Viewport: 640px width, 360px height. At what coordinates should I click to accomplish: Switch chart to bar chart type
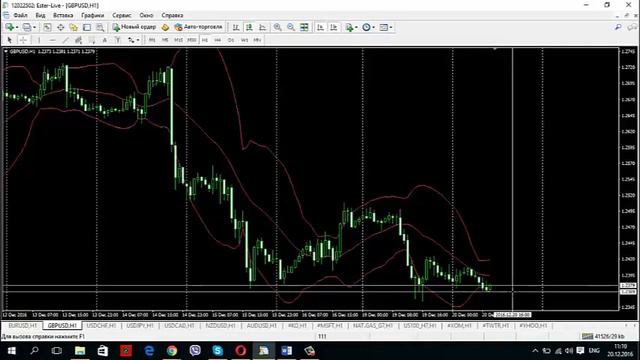click(x=236, y=27)
